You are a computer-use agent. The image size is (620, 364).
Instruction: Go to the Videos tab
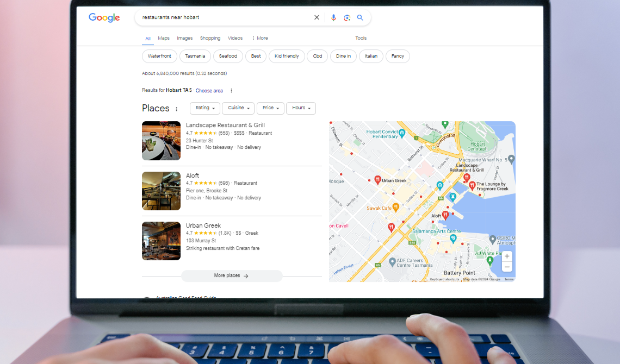pos(235,38)
